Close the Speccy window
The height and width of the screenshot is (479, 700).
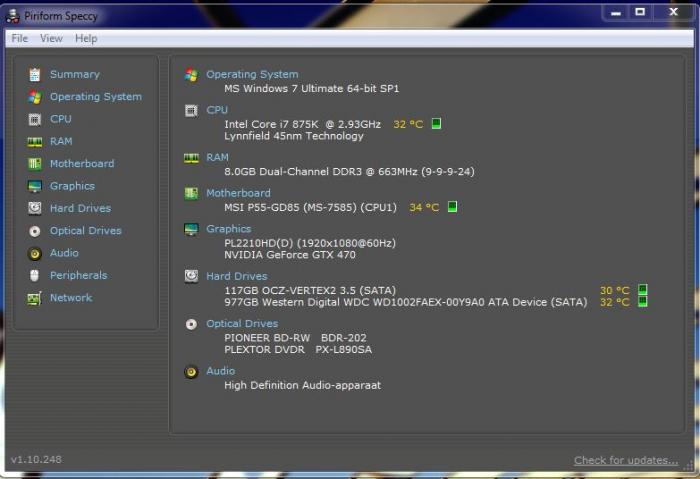click(674, 12)
